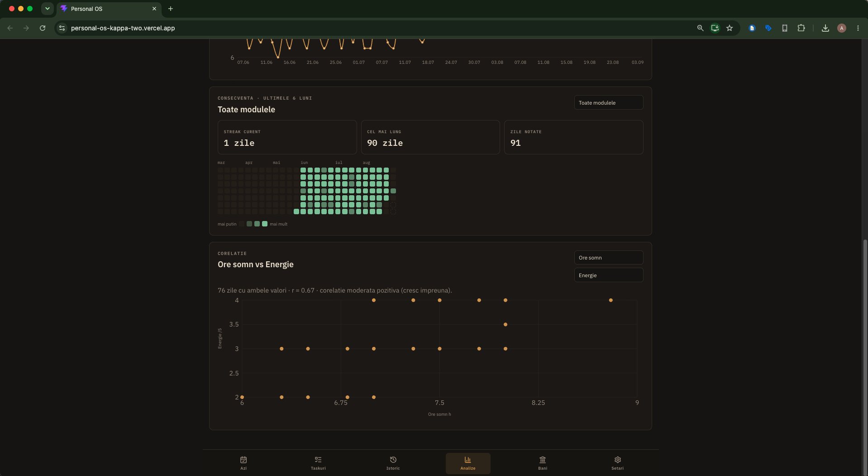Open the Ore somn dropdown
868x476 pixels.
point(609,258)
